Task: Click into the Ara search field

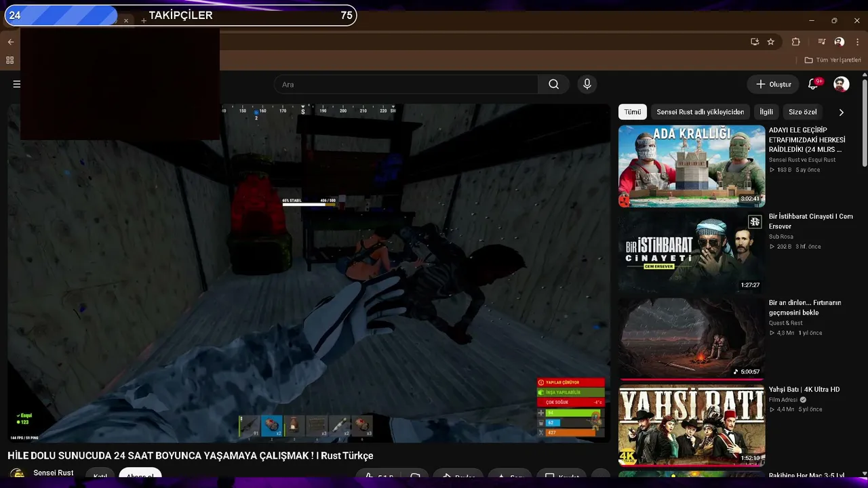Action: tap(406, 84)
